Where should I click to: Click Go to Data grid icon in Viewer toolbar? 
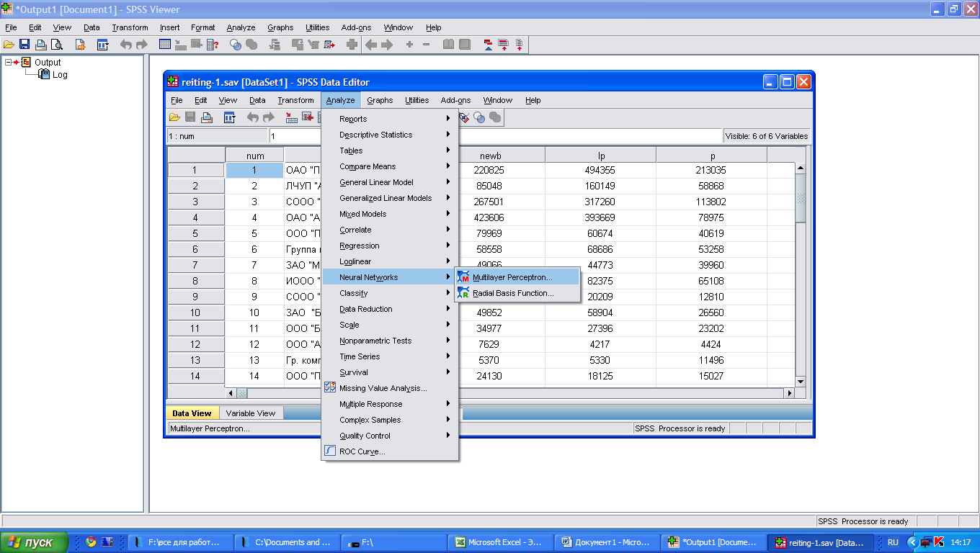click(164, 45)
